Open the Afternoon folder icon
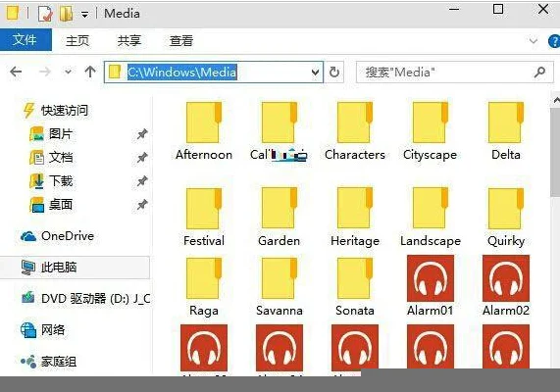Image resolution: width=560 pixels, height=392 pixels. [x=204, y=122]
